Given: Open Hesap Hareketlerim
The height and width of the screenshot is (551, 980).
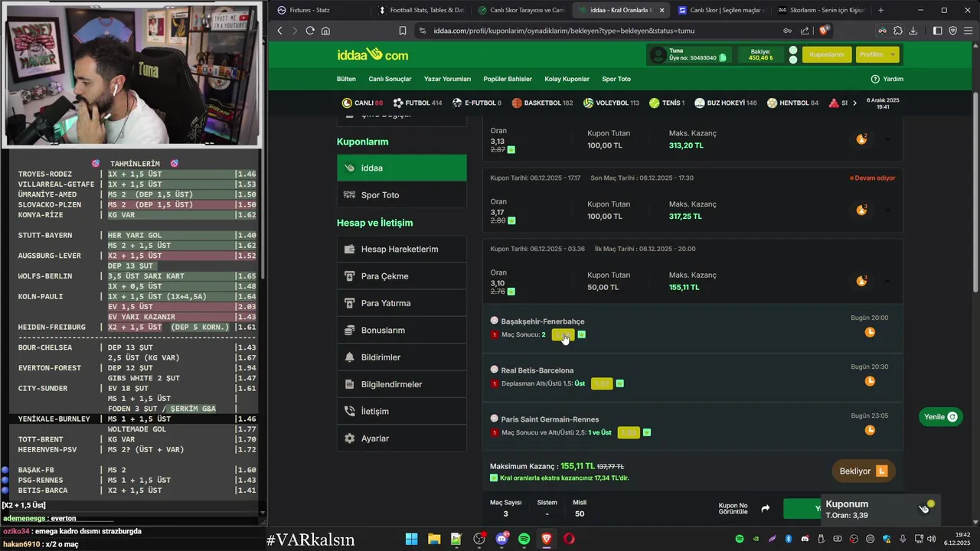Looking at the screenshot, I should point(401,249).
